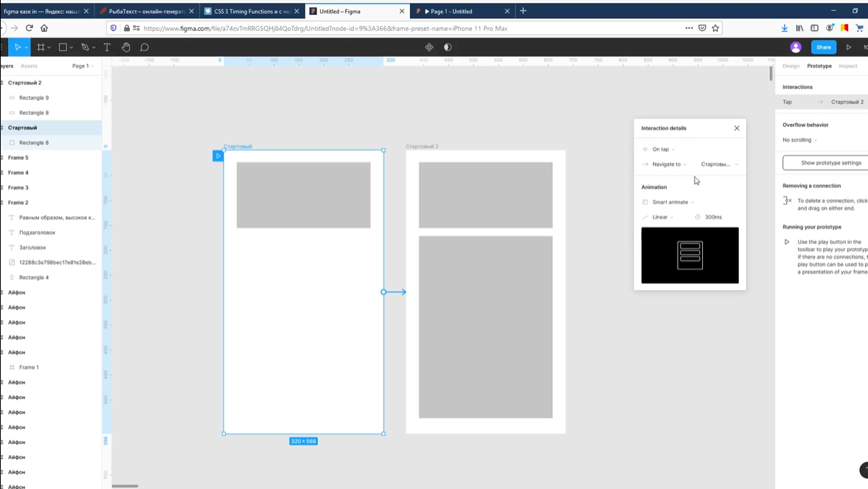Screen dimensions: 868x489
Task: Close the Interaction details popup
Action: (x=737, y=128)
